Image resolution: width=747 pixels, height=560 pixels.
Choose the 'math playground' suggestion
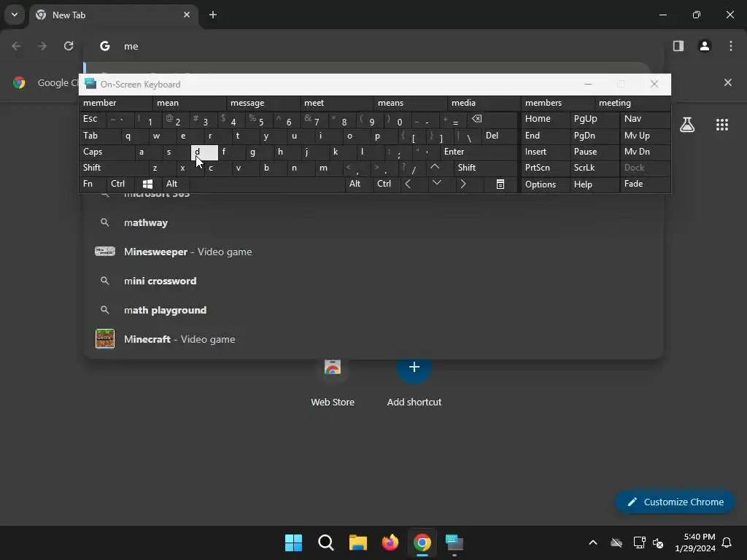[373, 310]
